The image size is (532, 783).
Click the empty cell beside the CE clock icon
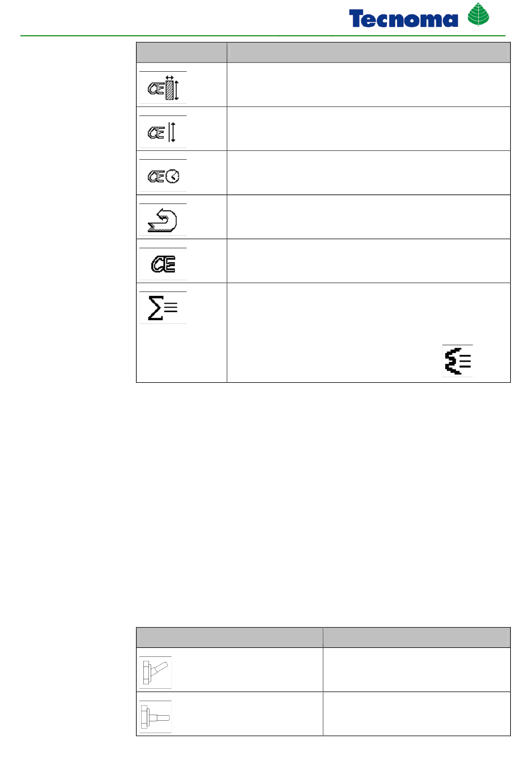[368, 173]
